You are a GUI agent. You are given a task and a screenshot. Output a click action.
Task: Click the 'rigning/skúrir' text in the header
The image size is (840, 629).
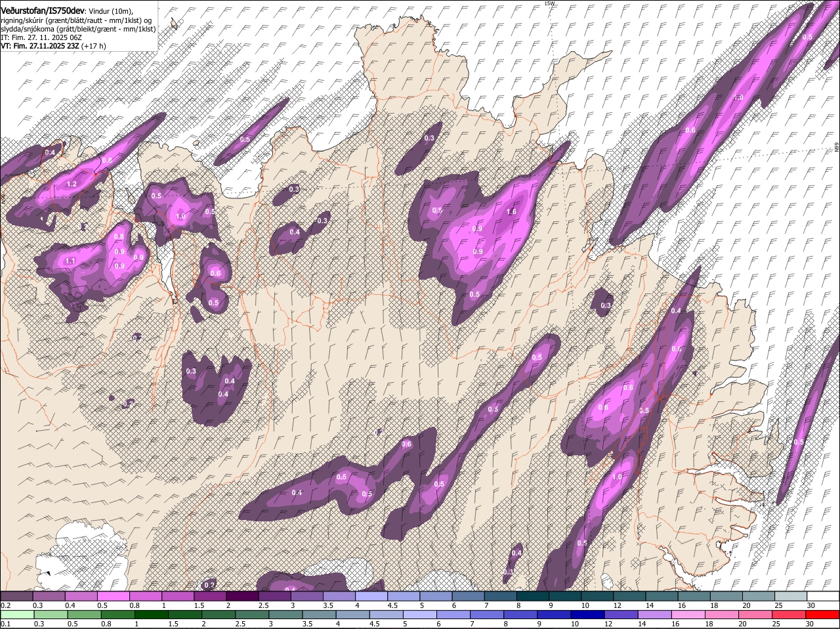(x=21, y=20)
